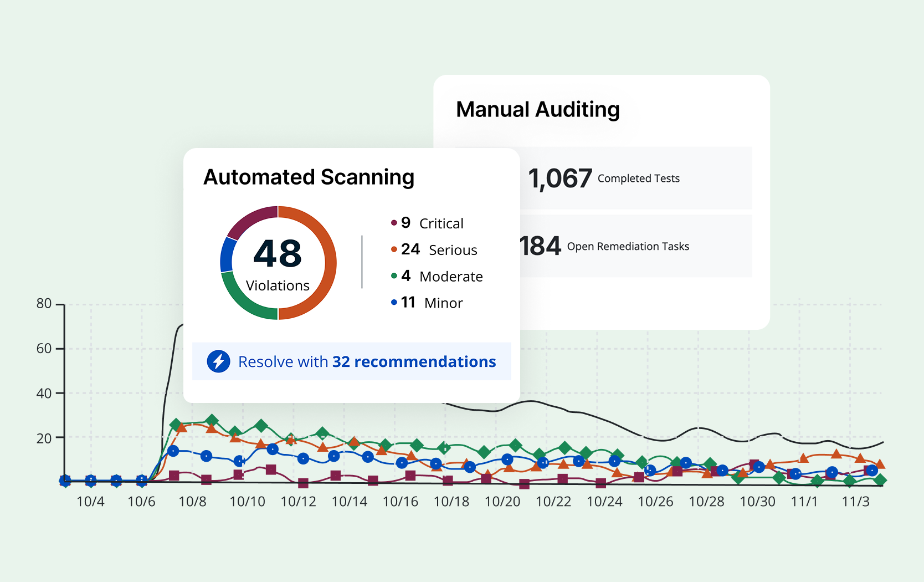Click the Automated Scanning card title

click(309, 177)
